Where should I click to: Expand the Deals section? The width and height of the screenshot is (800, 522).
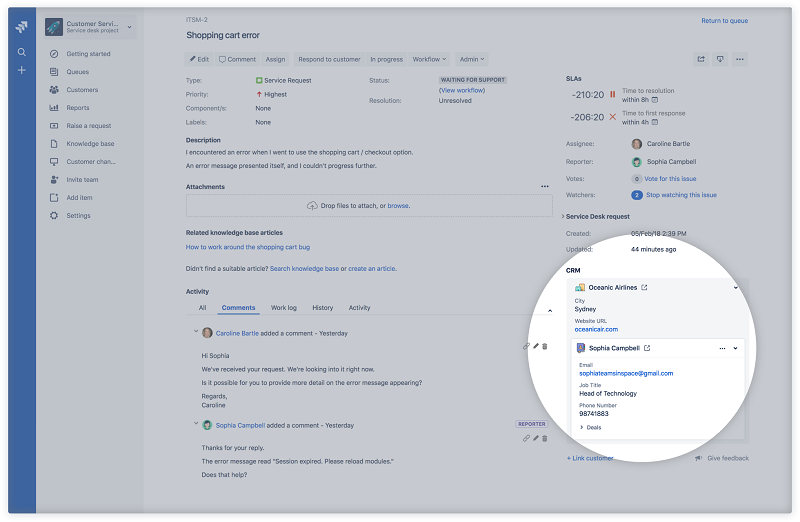tap(590, 427)
